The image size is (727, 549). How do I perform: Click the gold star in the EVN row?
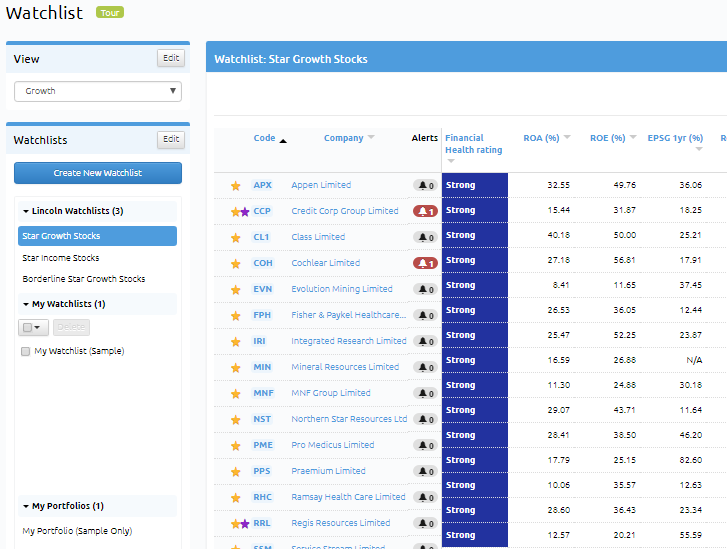click(x=236, y=290)
